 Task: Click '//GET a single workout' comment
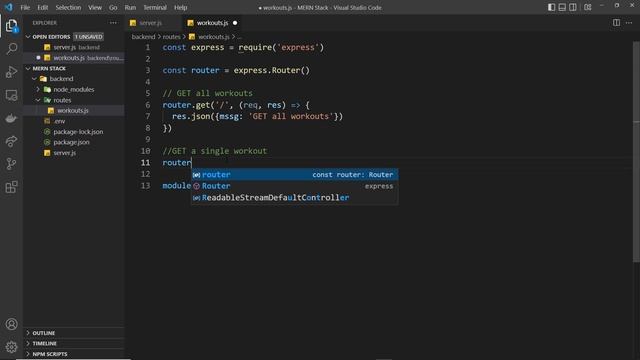pyautogui.click(x=215, y=151)
